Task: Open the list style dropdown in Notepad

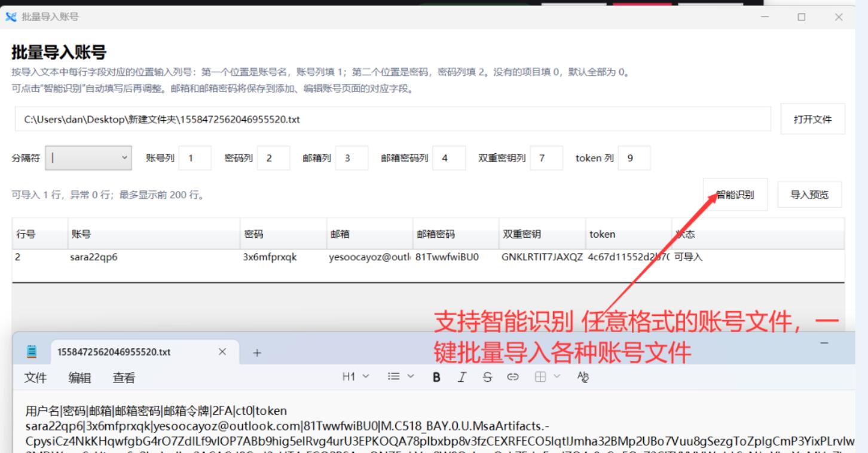Action: pyautogui.click(x=401, y=376)
